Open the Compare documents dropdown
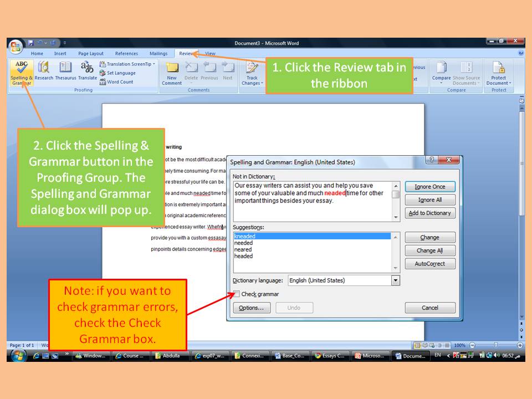Screen dimensions: 532x399 (441, 73)
